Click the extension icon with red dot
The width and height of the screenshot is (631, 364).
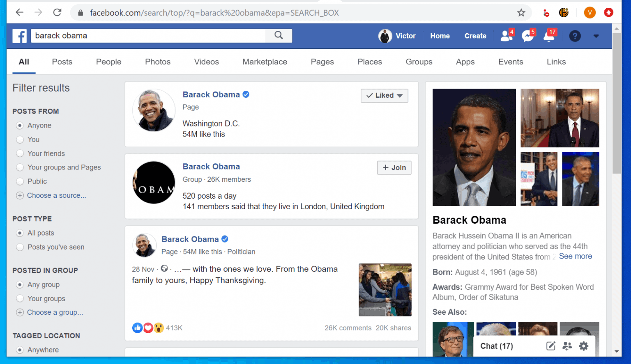coord(546,13)
